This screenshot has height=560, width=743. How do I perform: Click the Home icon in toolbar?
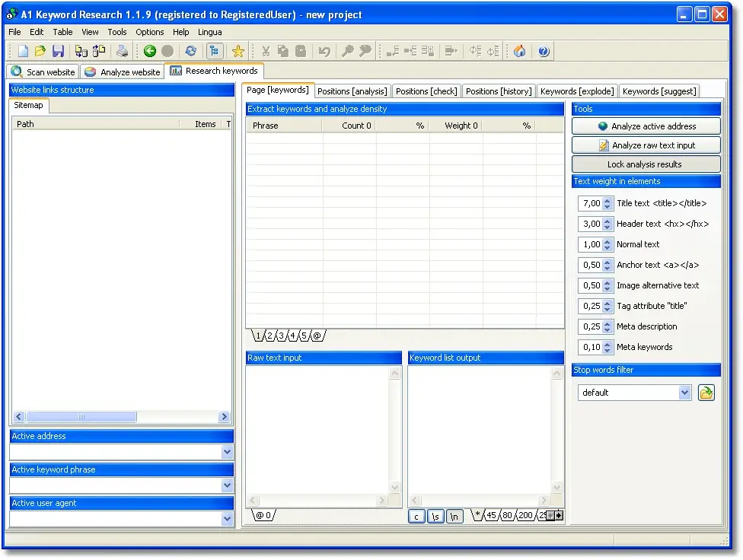[519, 51]
